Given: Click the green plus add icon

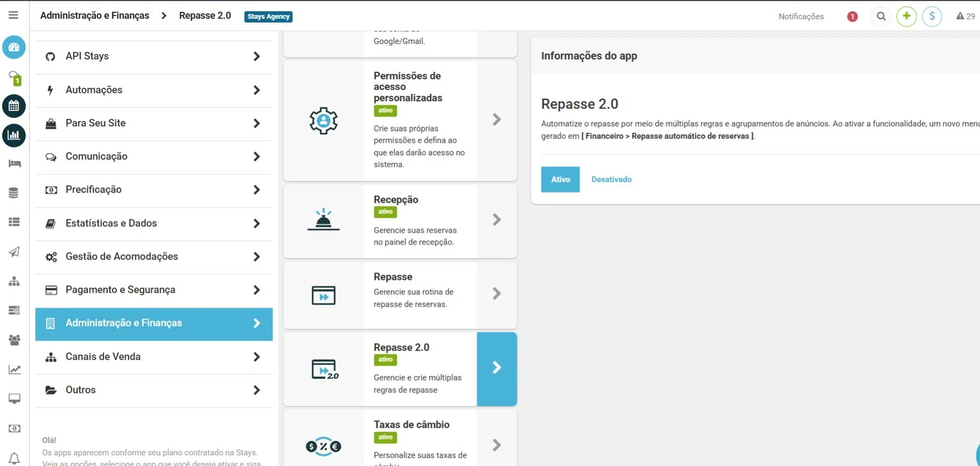Looking at the screenshot, I should point(907,16).
